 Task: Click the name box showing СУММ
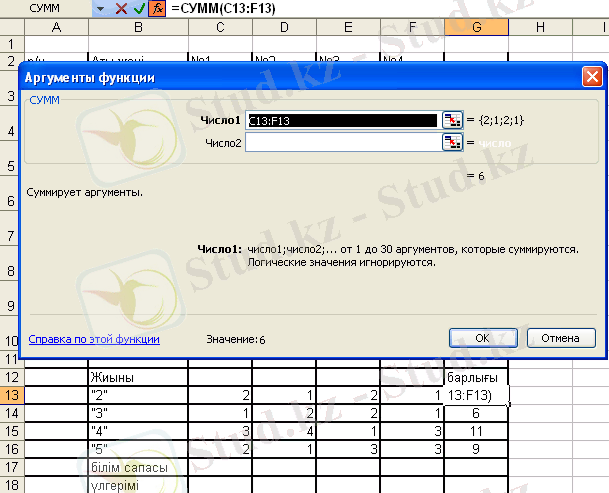coord(45,8)
